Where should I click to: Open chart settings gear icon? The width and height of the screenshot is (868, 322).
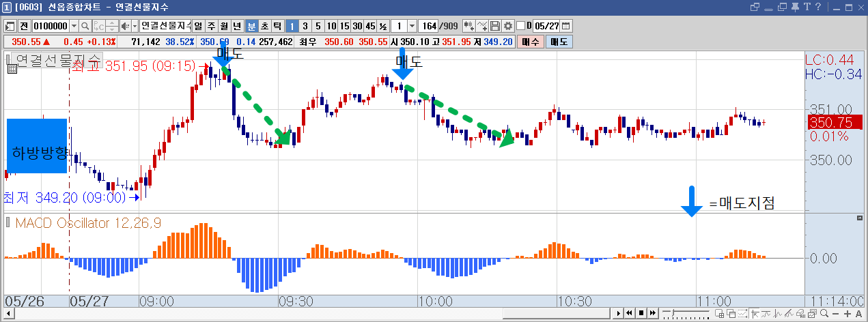[508, 26]
